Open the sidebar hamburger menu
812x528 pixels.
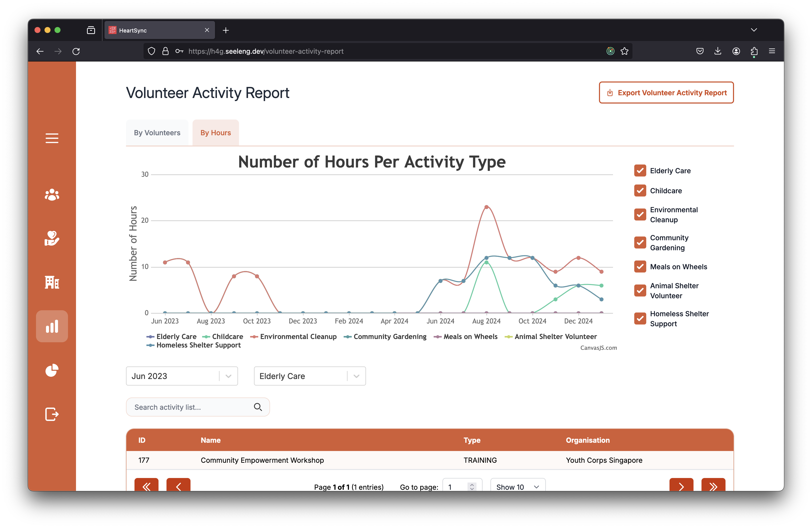(x=52, y=138)
